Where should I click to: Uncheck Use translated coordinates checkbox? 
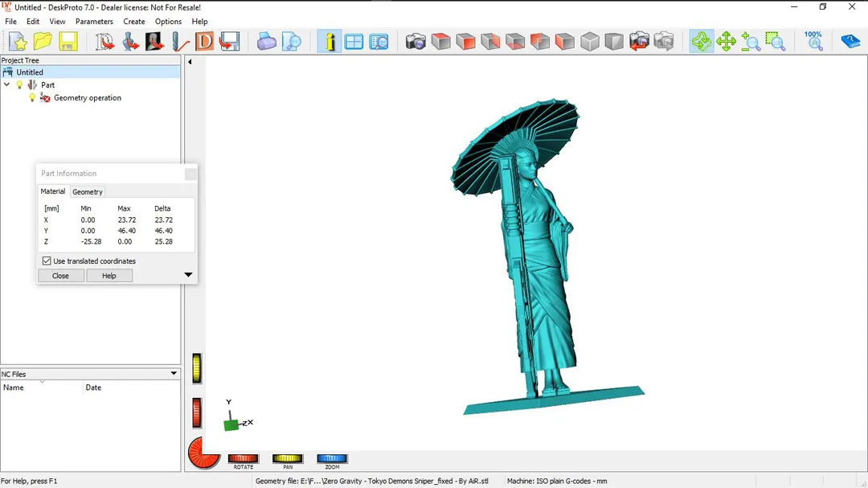pos(47,261)
